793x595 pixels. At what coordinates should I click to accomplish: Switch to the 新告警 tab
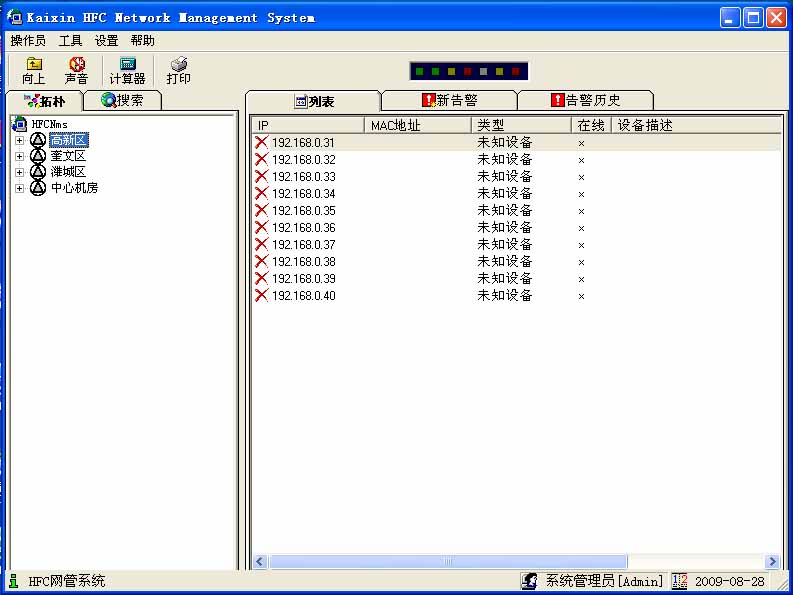click(449, 100)
